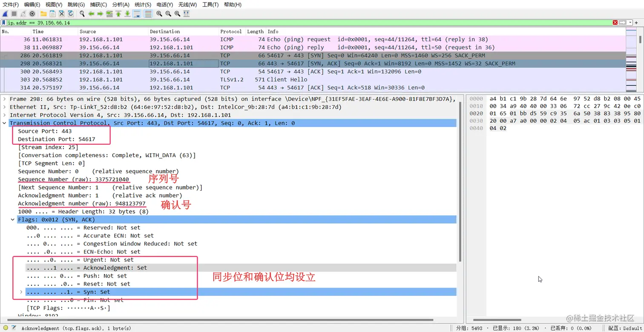The image size is (644, 332).
Task: Go to a specific packet number
Action: tap(109, 14)
